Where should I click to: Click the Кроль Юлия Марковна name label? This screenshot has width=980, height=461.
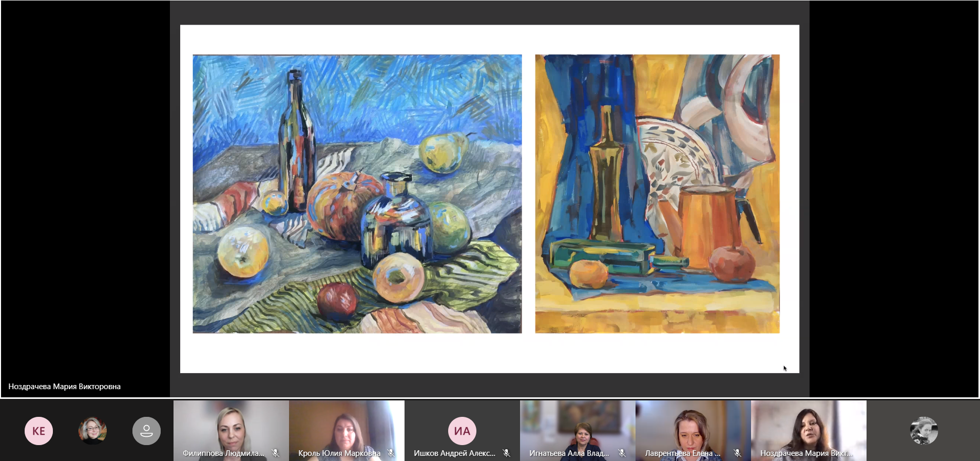[x=339, y=453]
